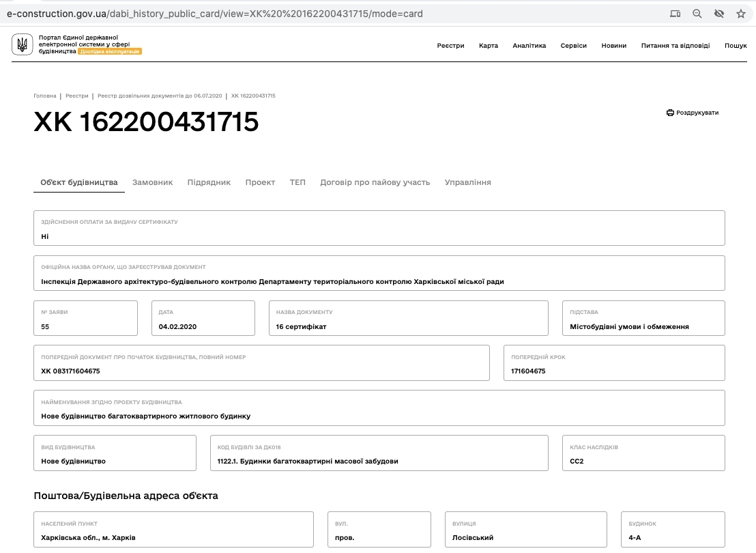
Task: Click Пошук in the top navigation
Action: click(736, 45)
